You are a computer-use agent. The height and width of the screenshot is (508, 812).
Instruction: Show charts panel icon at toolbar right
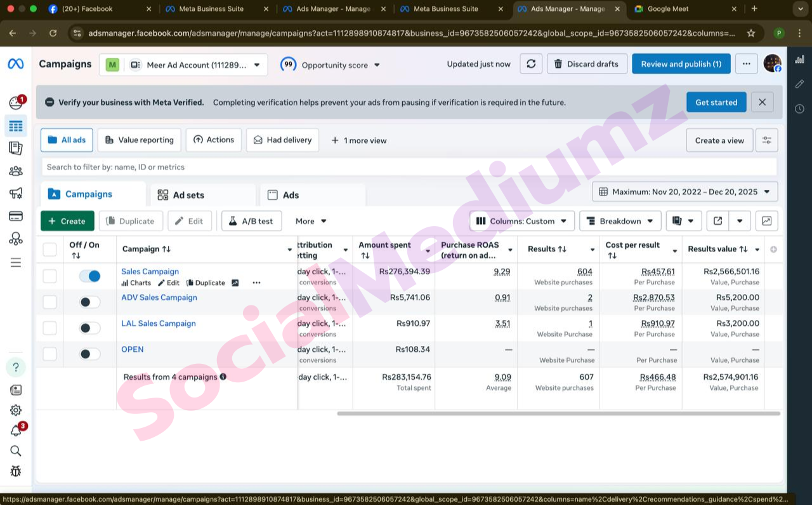point(767,221)
